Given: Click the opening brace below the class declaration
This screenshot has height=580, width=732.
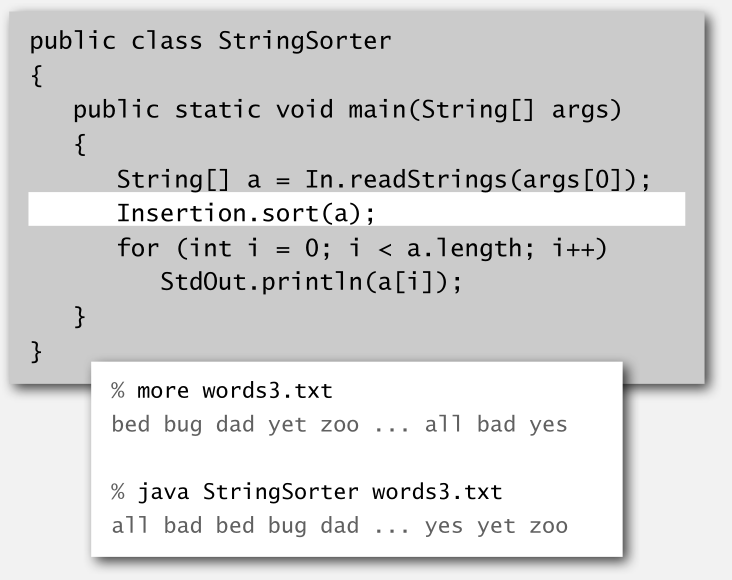Looking at the screenshot, I should [x=36, y=76].
